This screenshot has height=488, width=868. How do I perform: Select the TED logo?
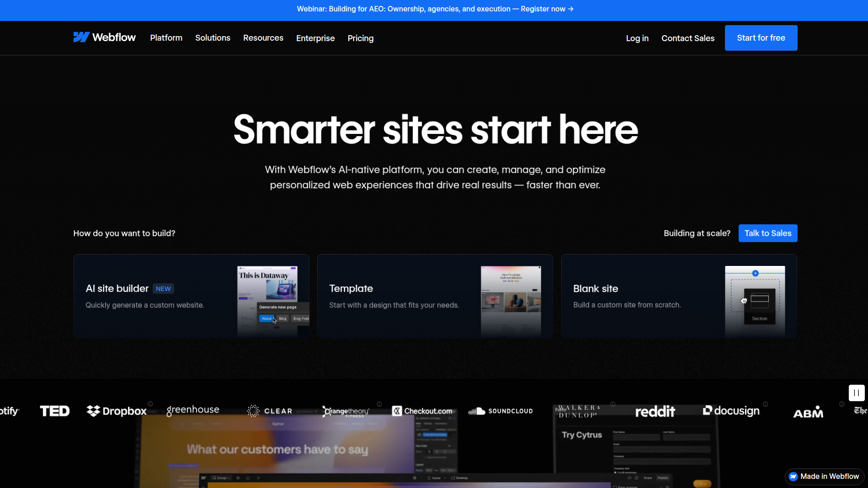coord(54,410)
